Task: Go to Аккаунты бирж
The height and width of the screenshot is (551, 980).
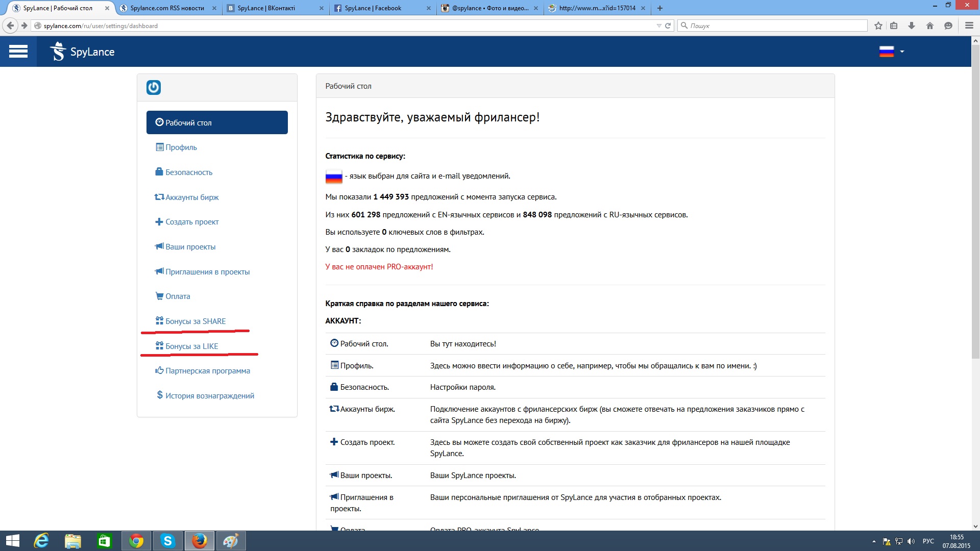Action: click(191, 197)
